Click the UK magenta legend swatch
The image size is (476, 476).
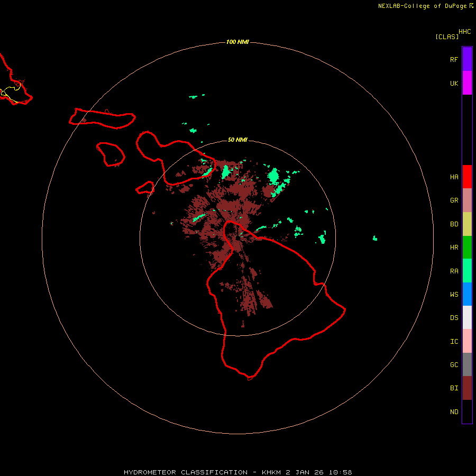467,83
